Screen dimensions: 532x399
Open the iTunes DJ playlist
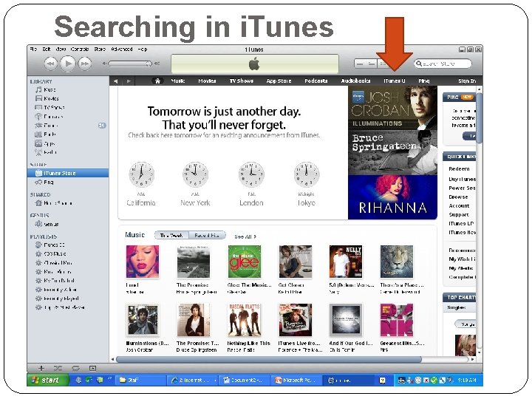click(x=54, y=245)
